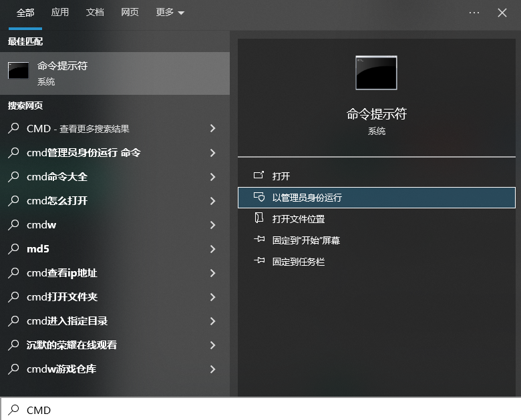Choose 固定到"开始"屏幕
Screen dimensions: 521x420
[377, 240]
